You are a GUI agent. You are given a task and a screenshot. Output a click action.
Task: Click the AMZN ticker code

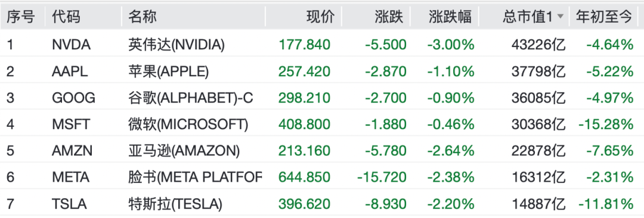(x=72, y=151)
